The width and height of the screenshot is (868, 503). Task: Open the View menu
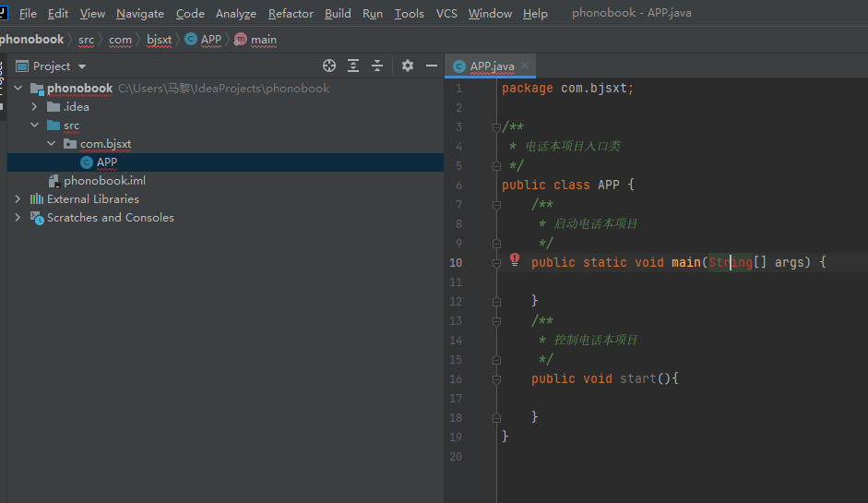tap(92, 13)
